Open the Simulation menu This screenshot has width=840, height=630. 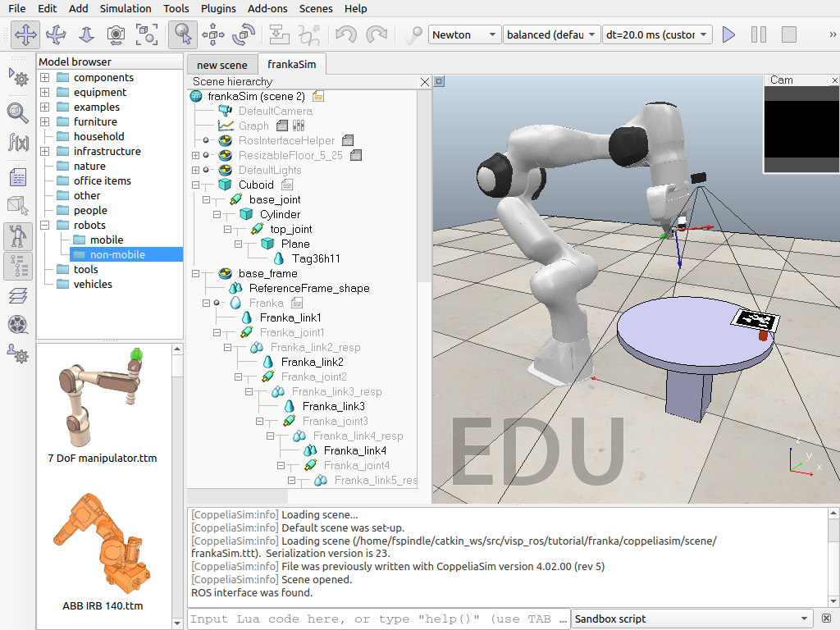[126, 8]
